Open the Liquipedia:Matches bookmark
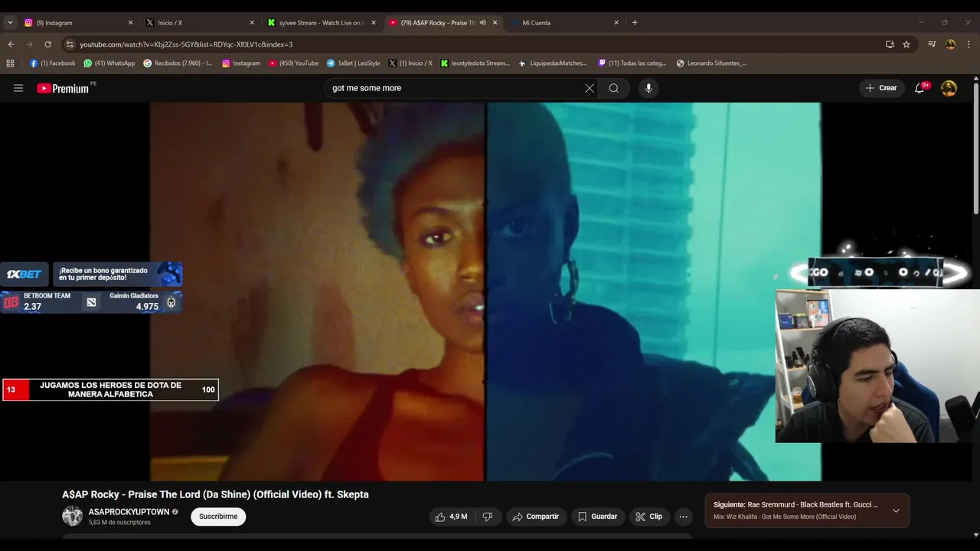This screenshot has height=551, width=980. (553, 64)
